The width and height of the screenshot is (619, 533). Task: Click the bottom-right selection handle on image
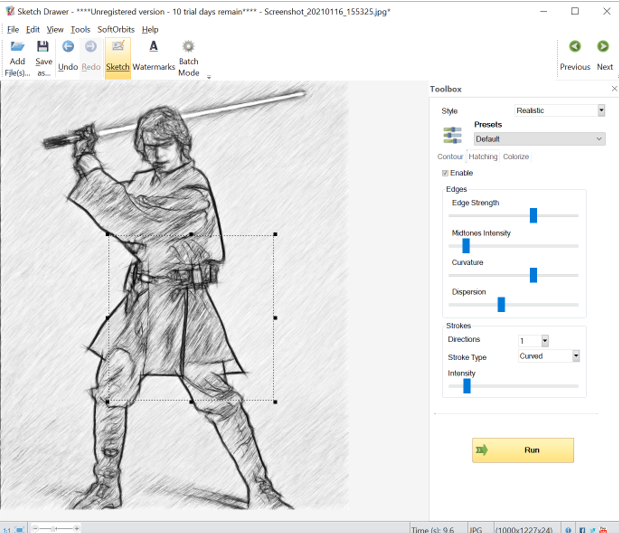(275, 402)
